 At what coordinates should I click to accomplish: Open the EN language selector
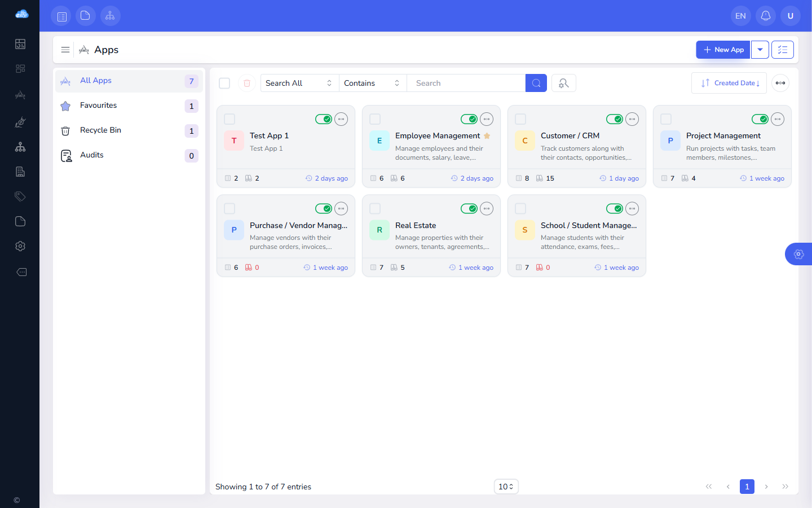[x=740, y=16]
